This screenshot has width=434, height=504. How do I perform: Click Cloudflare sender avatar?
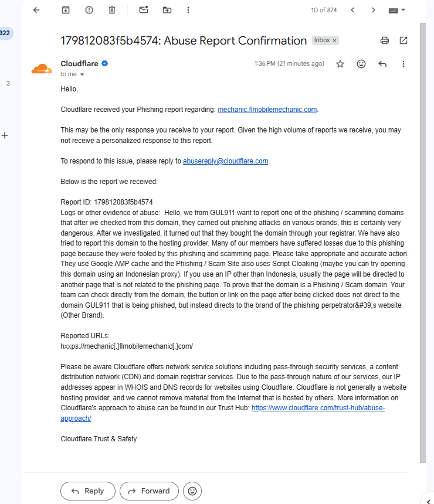[42, 69]
